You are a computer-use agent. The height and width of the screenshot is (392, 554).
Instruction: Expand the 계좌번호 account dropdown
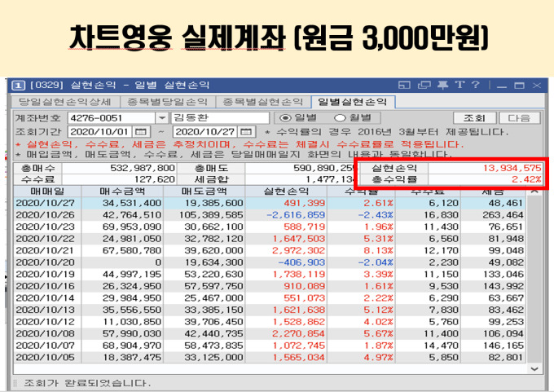click(162, 117)
